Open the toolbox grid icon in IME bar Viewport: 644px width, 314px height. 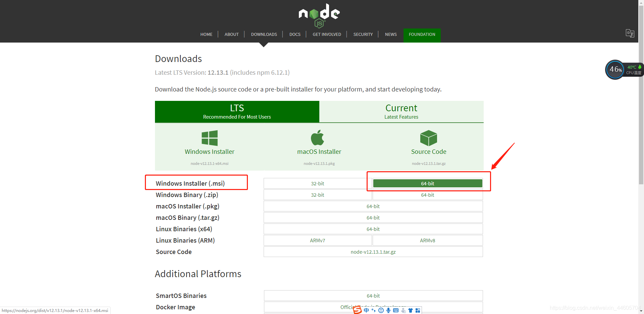point(418,310)
